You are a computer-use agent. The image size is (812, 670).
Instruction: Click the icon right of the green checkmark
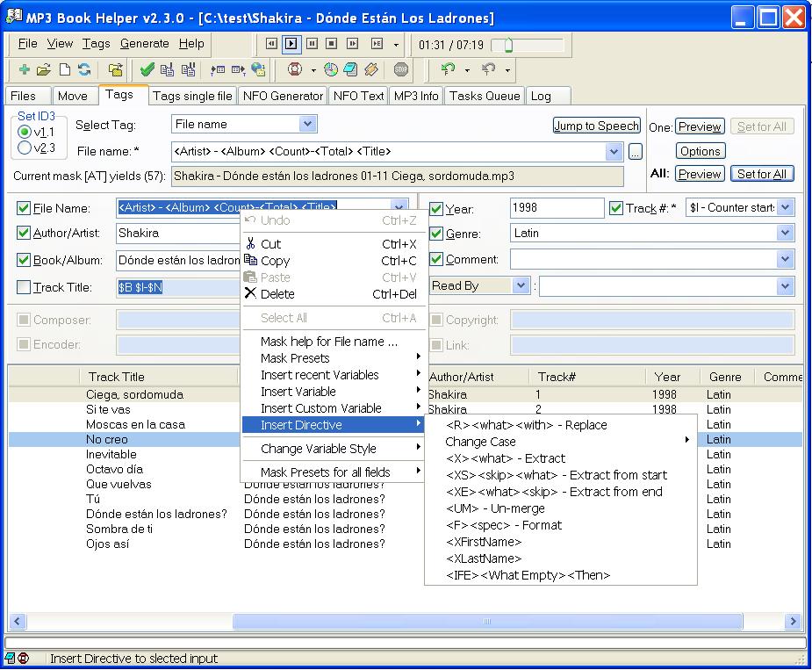click(x=168, y=69)
